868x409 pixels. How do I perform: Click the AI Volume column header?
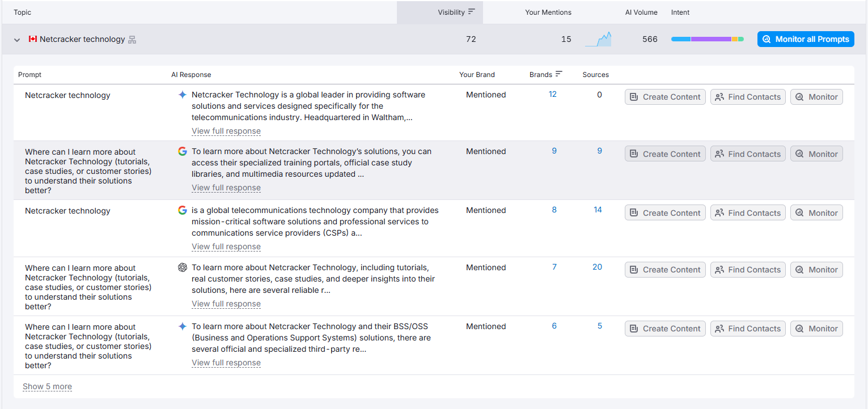641,12
